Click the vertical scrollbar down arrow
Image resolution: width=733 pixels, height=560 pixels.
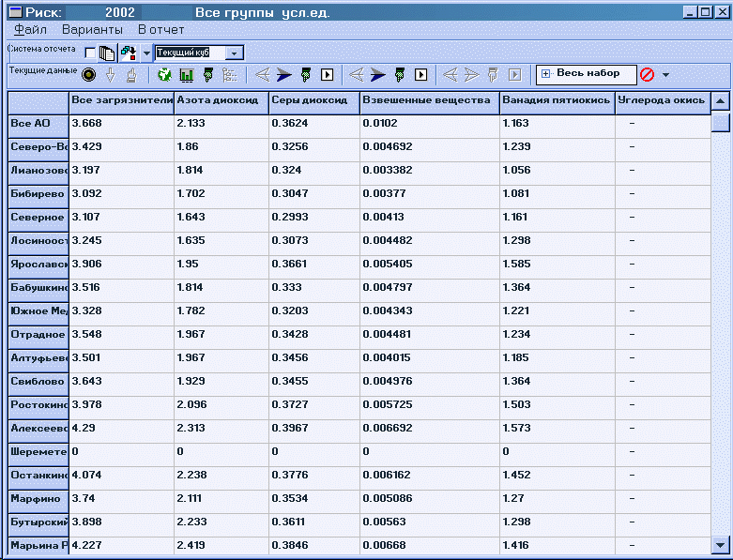pos(720,545)
